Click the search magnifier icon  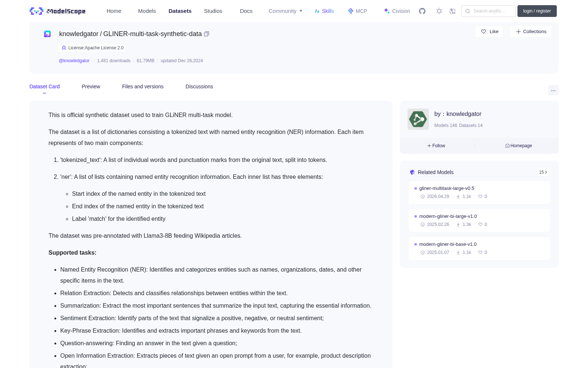coord(468,11)
